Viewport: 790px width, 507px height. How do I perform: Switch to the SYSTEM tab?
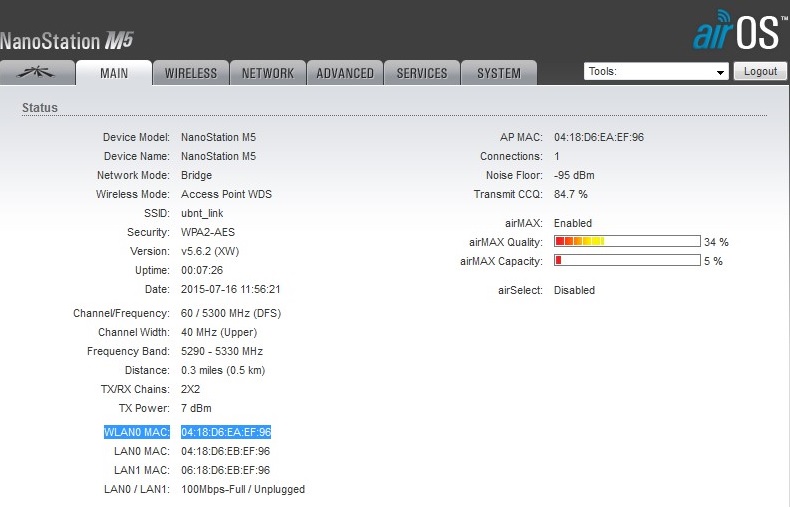click(x=499, y=73)
